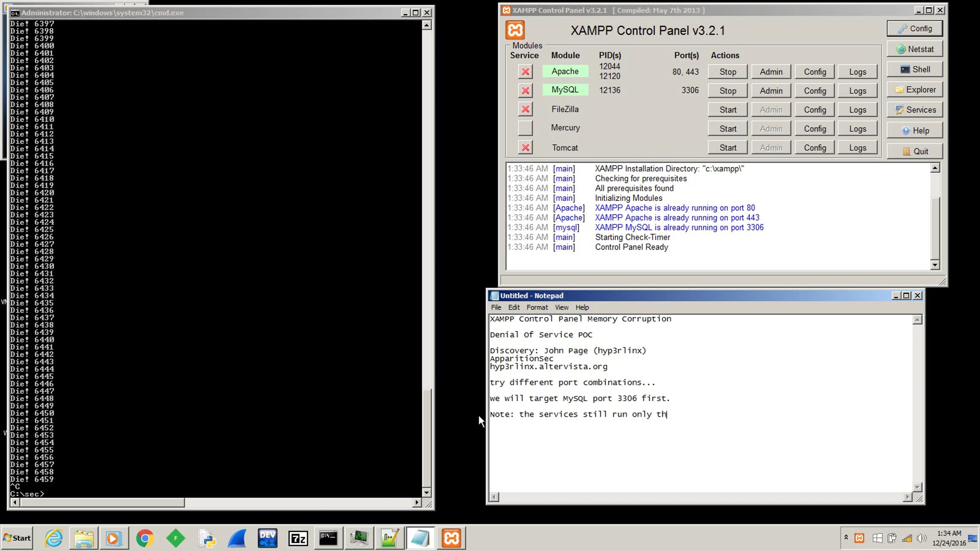The image size is (980, 551).
Task: Open the Python icon in the taskbar
Action: tap(206, 538)
